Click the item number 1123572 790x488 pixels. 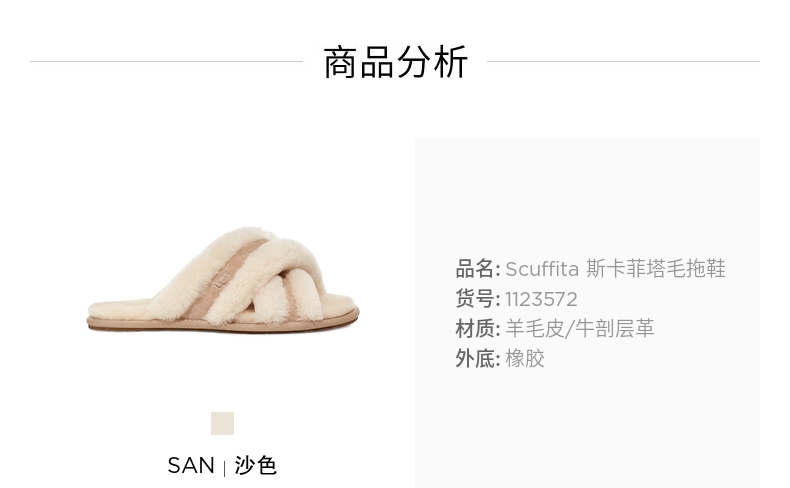[x=541, y=300]
